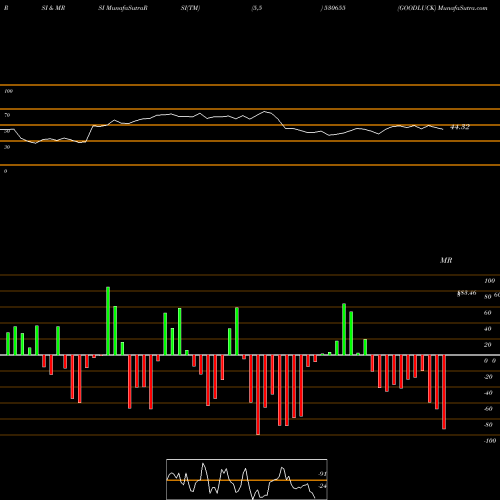
Task: Click the deepest red bar reaching -100
Action: [x=258, y=395]
